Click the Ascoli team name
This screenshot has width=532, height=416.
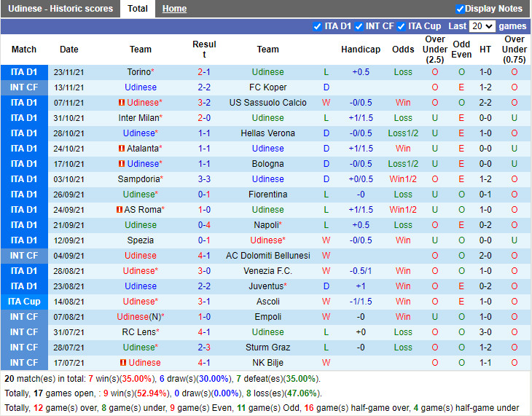267,302
